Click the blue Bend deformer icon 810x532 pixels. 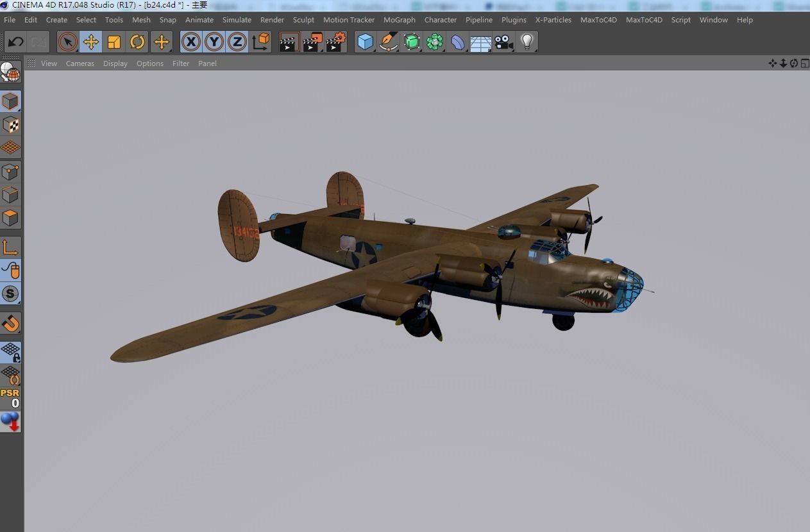coord(458,42)
